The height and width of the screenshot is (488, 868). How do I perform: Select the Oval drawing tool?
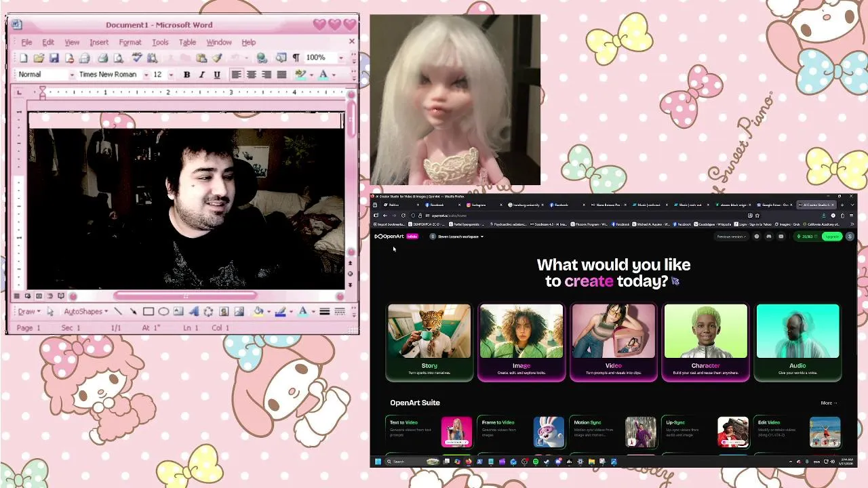(163, 312)
